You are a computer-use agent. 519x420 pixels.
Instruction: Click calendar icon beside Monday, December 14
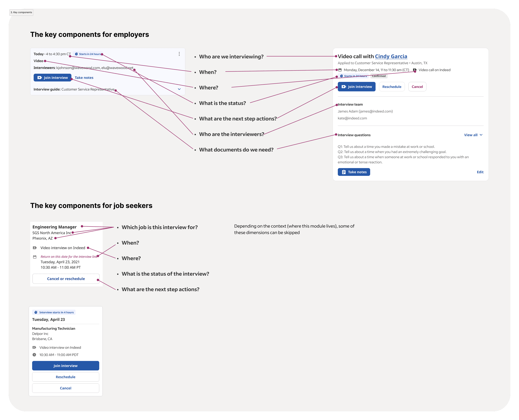click(340, 70)
